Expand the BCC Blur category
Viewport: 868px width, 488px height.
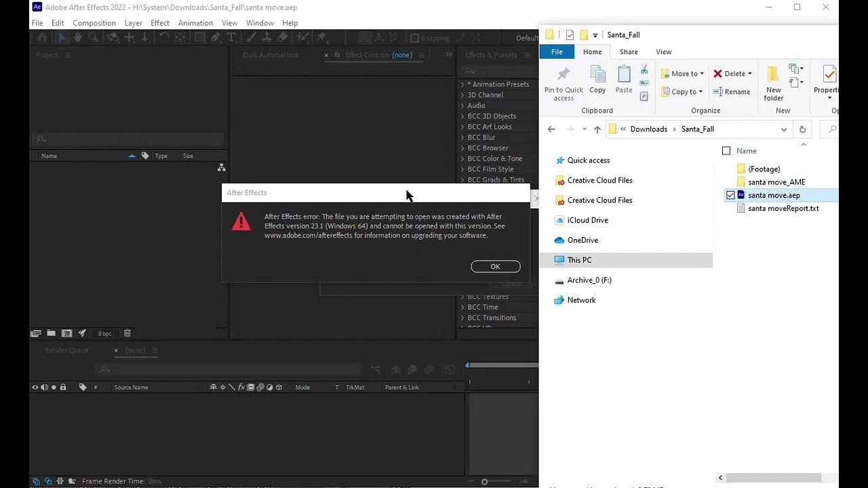pos(462,138)
